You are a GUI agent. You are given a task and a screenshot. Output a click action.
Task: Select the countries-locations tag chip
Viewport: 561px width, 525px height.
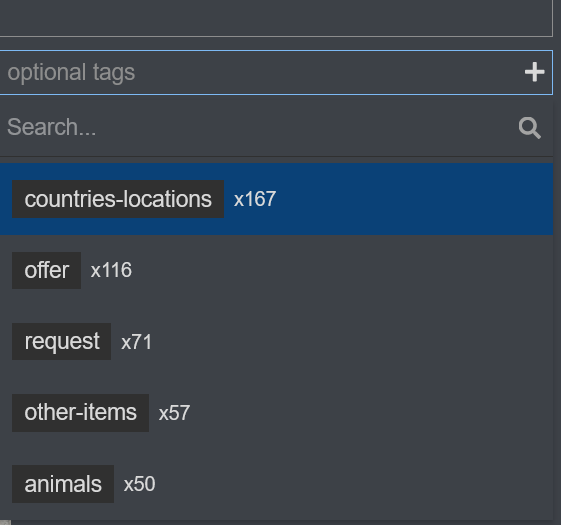coord(118,199)
